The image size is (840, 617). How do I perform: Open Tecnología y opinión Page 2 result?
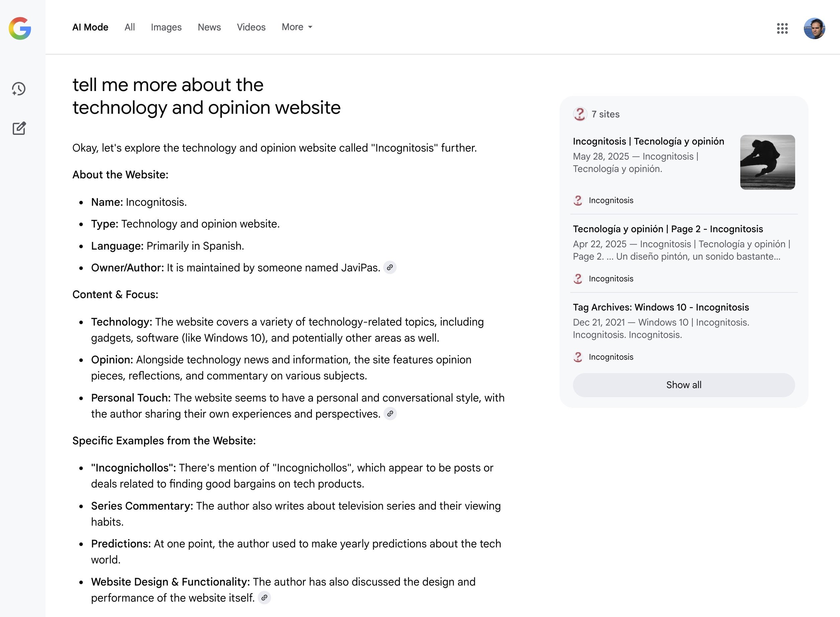tap(667, 229)
